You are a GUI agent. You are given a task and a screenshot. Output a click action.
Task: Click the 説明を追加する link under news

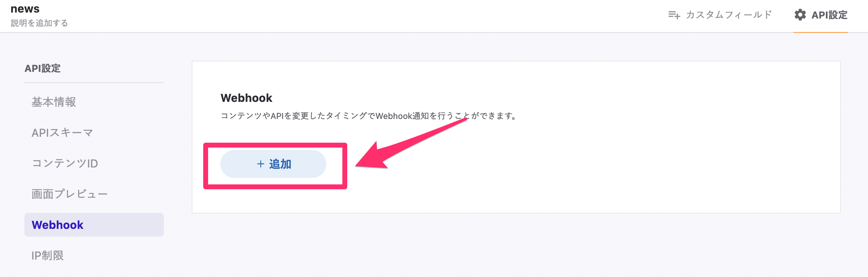point(39,23)
